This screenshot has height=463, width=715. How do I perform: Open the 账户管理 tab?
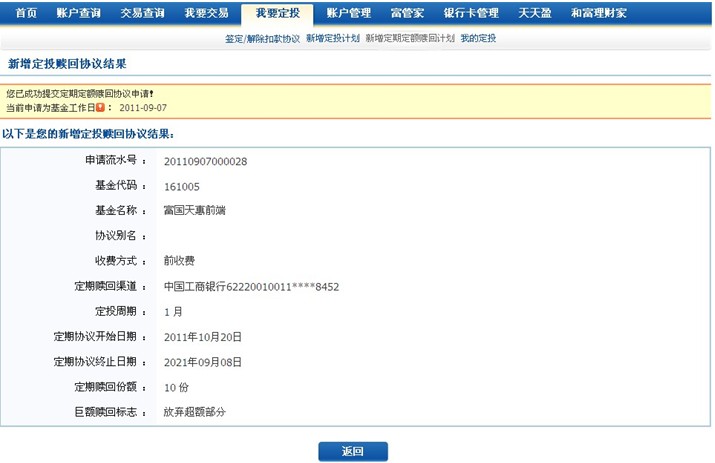pyautogui.click(x=348, y=13)
